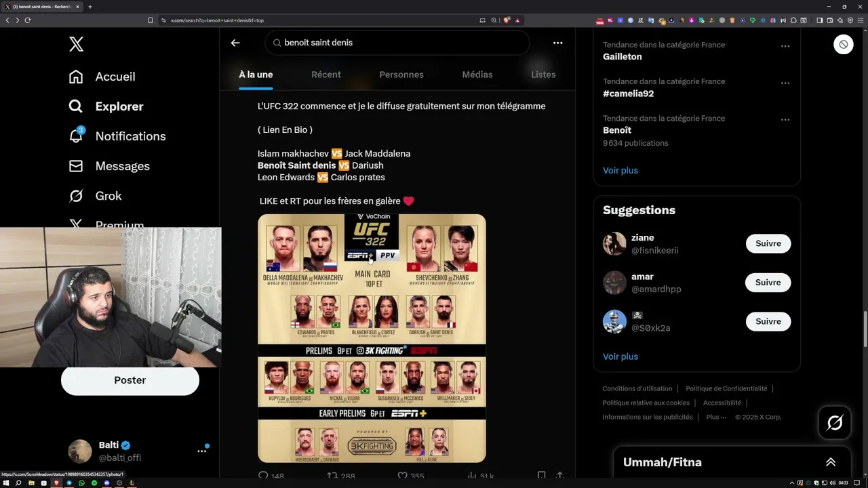This screenshot has width=868, height=488.
Task: Open amar profile avatar
Action: tap(614, 283)
